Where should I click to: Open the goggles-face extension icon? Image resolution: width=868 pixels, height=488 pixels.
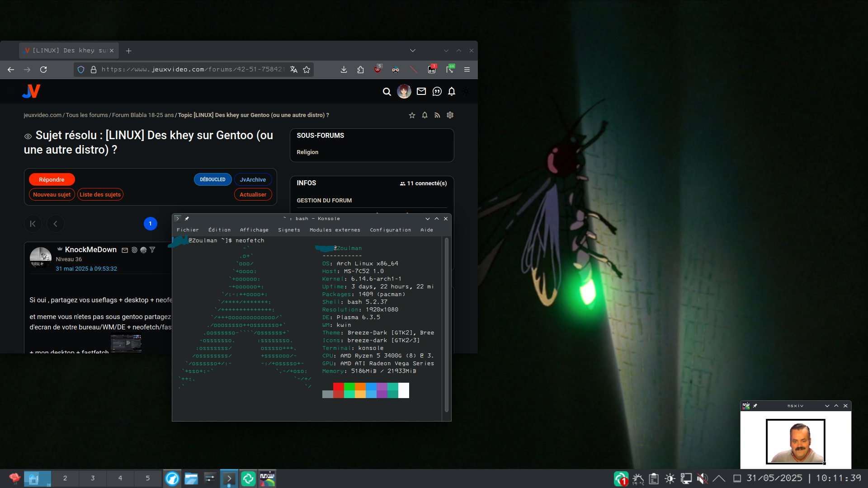[x=396, y=70]
